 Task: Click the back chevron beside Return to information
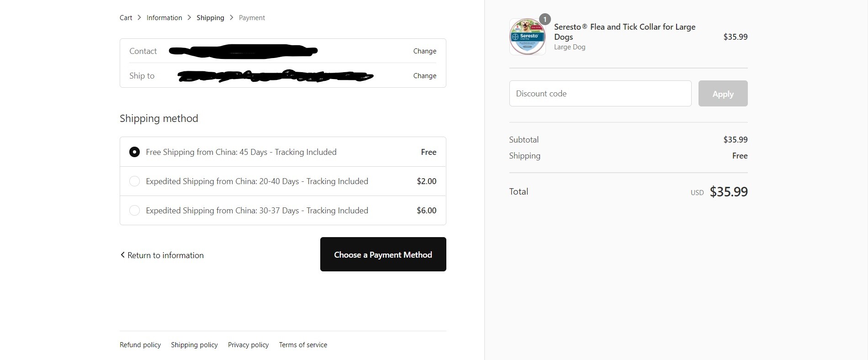(122, 255)
